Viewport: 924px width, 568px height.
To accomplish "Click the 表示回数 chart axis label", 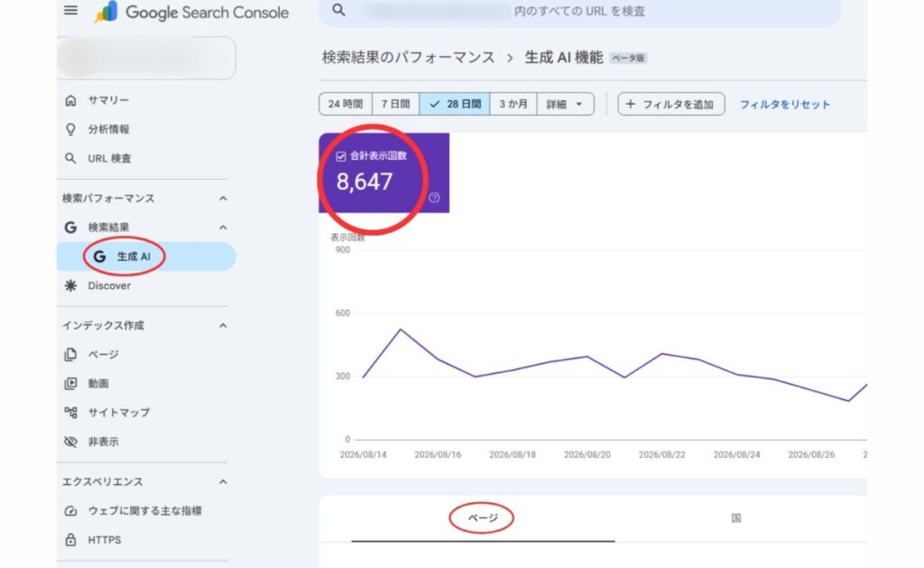I will (x=347, y=237).
